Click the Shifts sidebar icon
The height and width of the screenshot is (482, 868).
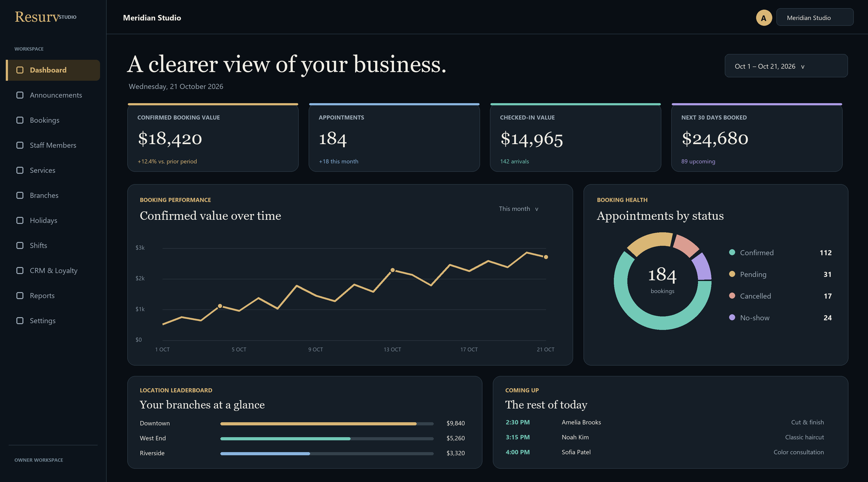click(20, 245)
